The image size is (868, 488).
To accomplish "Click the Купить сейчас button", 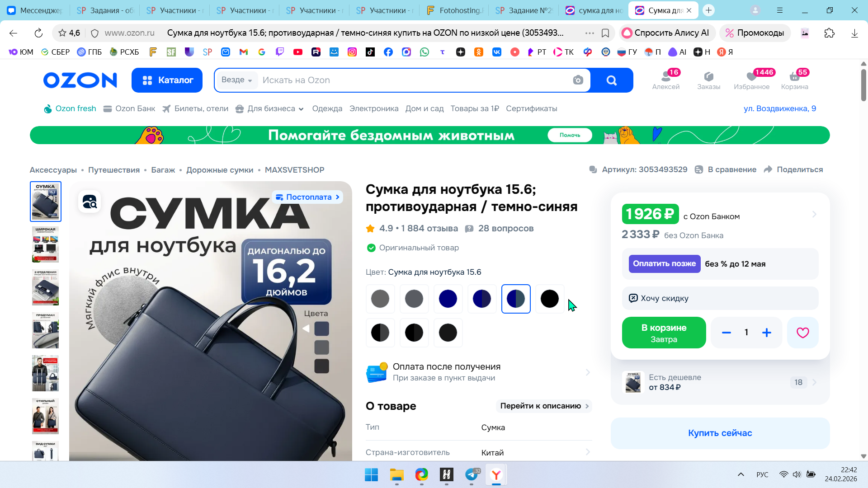I will coord(720,433).
